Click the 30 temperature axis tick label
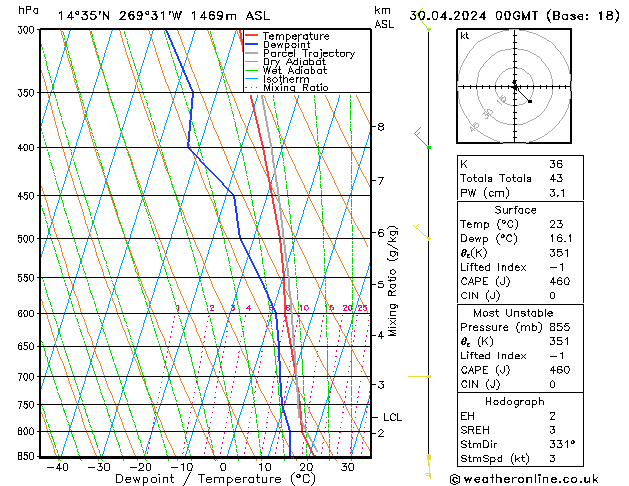629x486 pixels. [x=347, y=467]
